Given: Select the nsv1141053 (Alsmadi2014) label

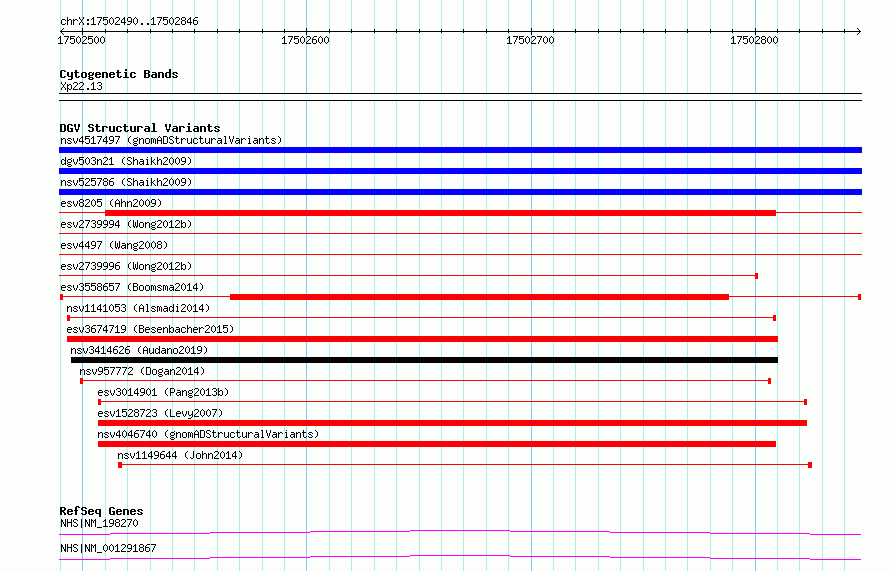Looking at the screenshot, I should coord(138,308).
